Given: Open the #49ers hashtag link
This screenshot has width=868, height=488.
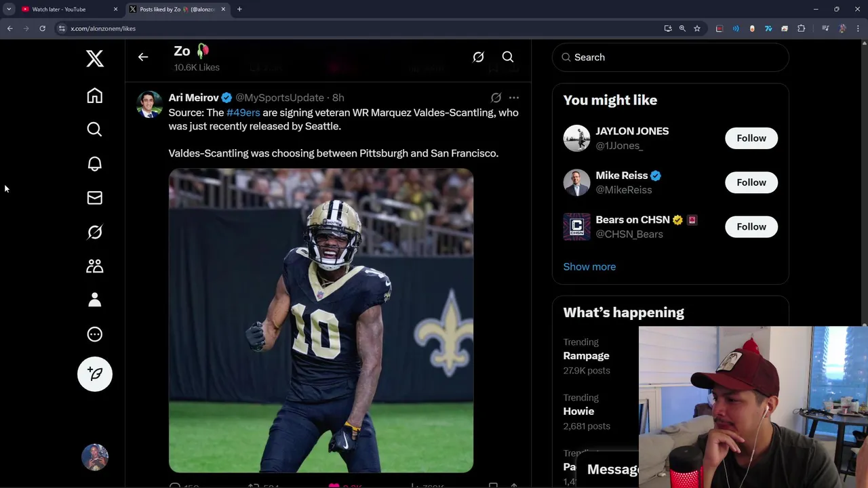Looking at the screenshot, I should [x=243, y=113].
